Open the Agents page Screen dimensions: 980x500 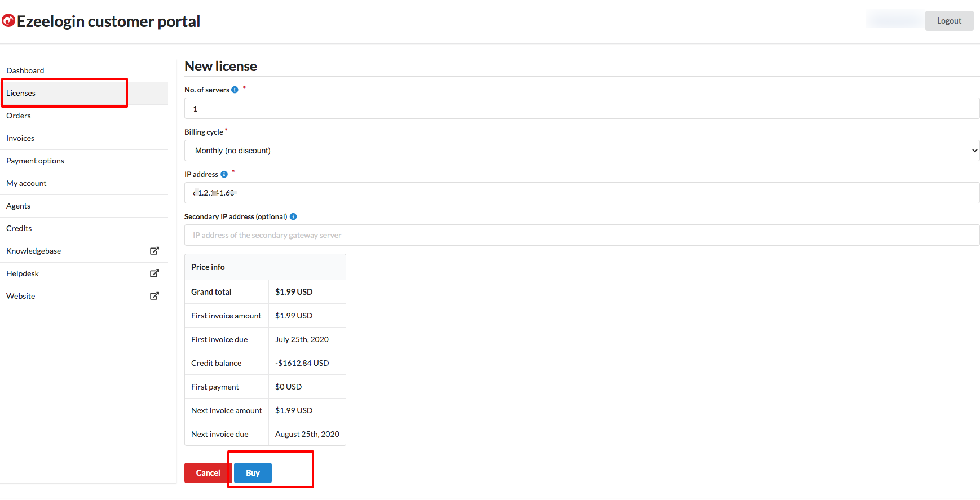click(19, 206)
